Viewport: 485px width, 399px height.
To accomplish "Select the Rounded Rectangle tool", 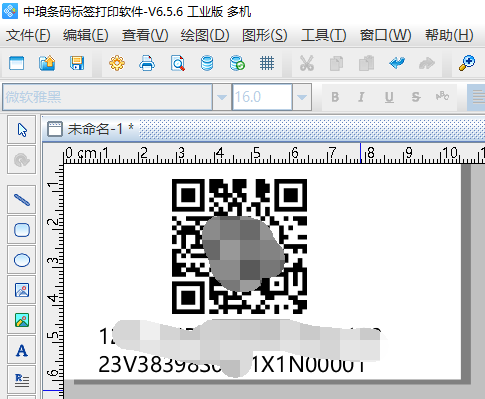I will pos(22,230).
